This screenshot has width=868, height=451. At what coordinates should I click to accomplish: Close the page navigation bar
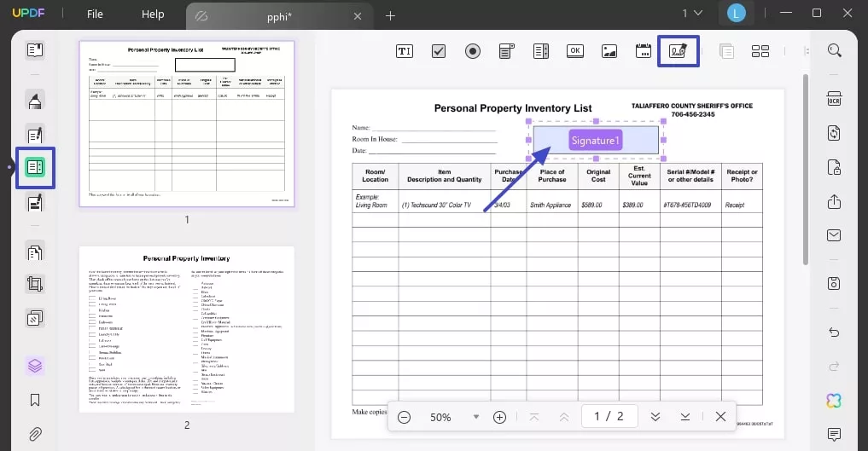point(720,417)
